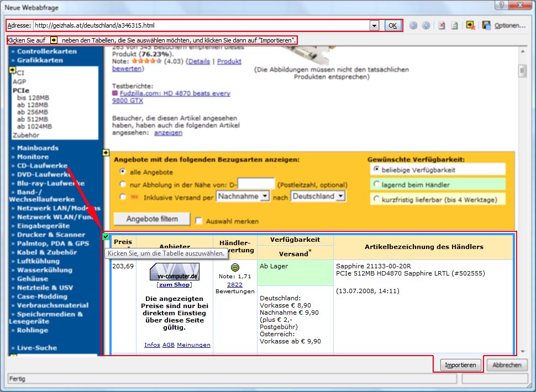
Task: Click inside the Adresse URL field
Action: [201, 25]
